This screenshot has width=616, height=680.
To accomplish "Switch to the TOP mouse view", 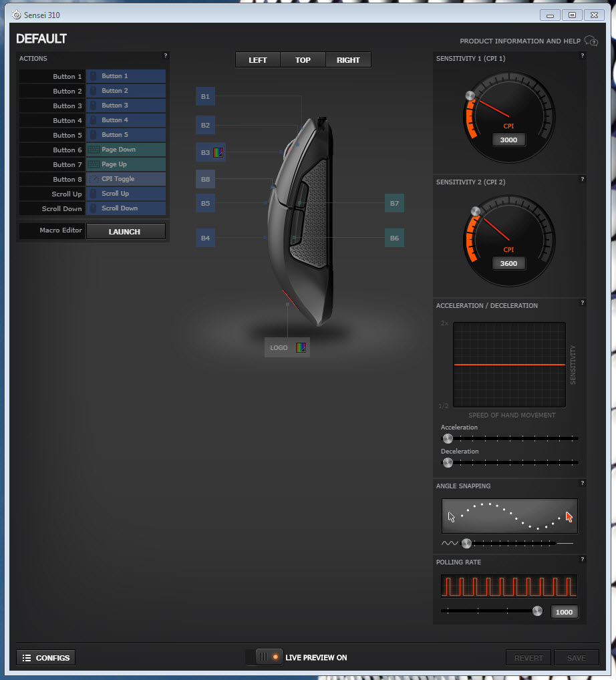I will coord(303,60).
